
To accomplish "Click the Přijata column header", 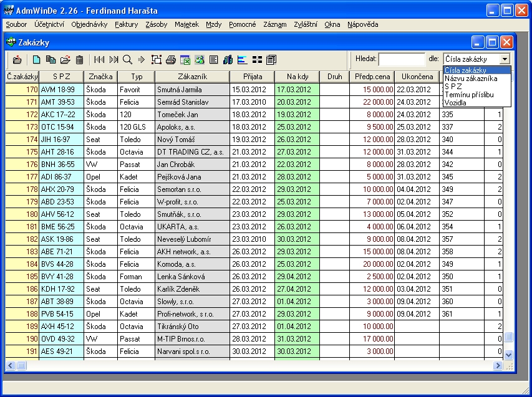I will click(x=253, y=77).
